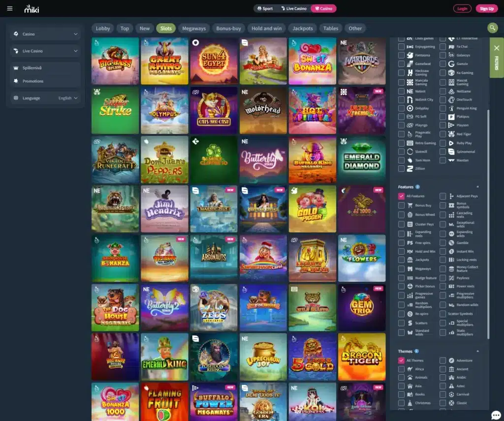Switch to the Megaways tab
The height and width of the screenshot is (421, 504).
click(x=194, y=28)
